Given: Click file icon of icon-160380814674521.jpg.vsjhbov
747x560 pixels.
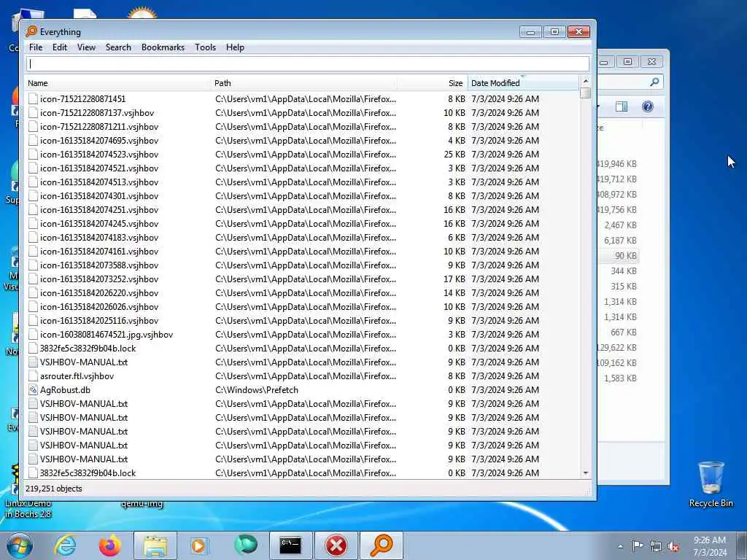Looking at the screenshot, I should (33, 334).
